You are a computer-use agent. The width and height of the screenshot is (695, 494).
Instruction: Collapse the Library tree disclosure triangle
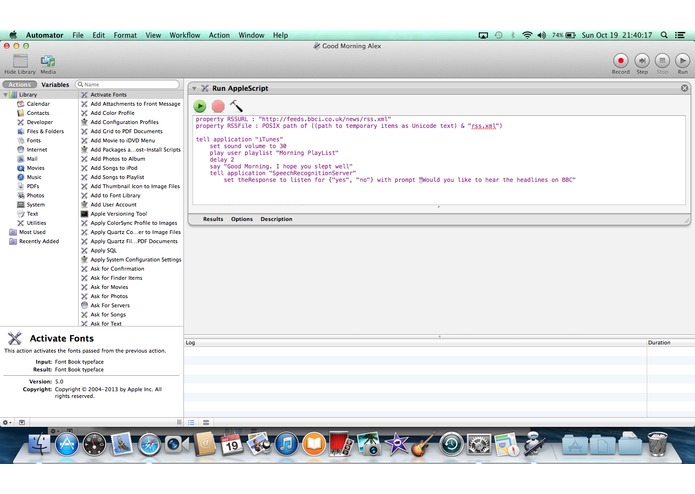point(5,95)
